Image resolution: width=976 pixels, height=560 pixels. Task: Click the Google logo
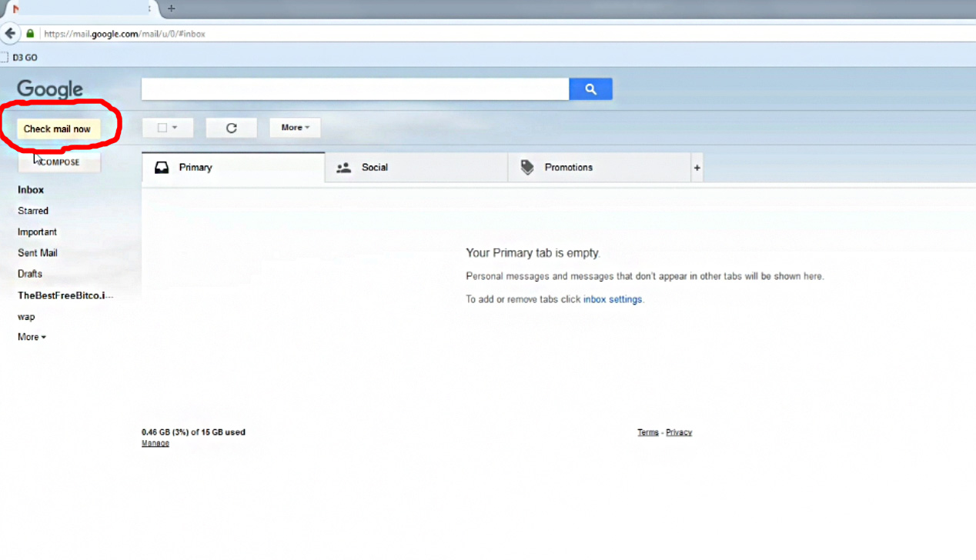(49, 88)
